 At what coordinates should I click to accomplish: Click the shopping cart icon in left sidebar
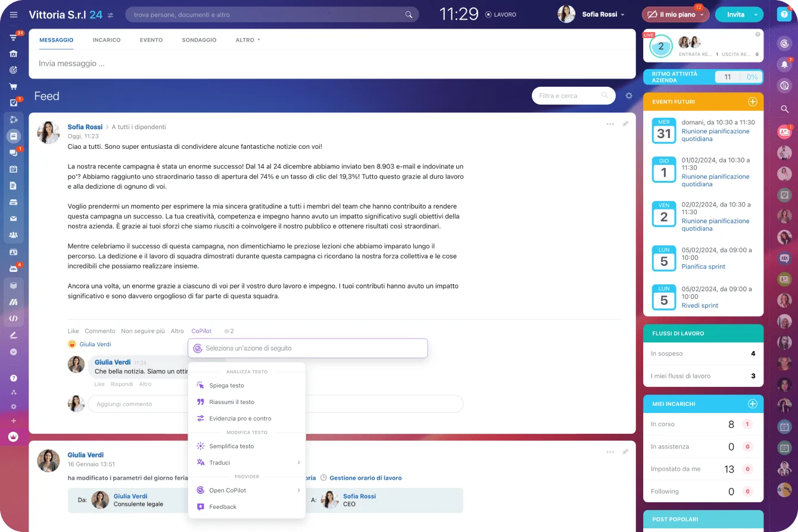(x=13, y=86)
